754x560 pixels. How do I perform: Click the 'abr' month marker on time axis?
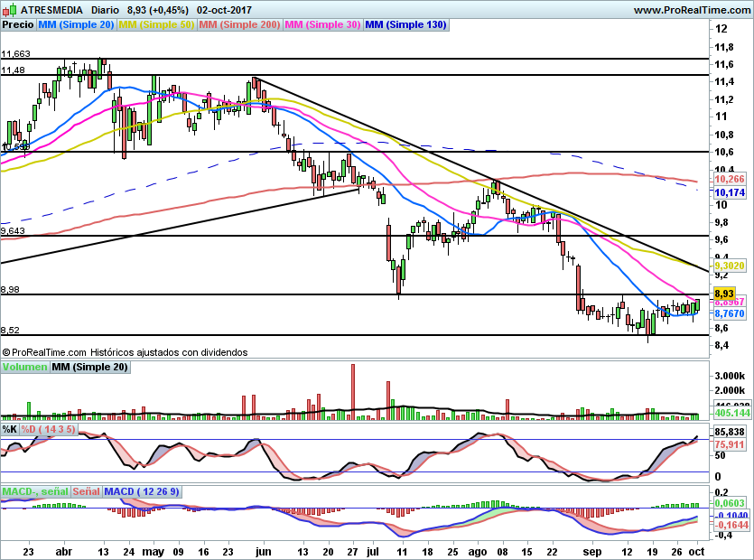(x=64, y=551)
